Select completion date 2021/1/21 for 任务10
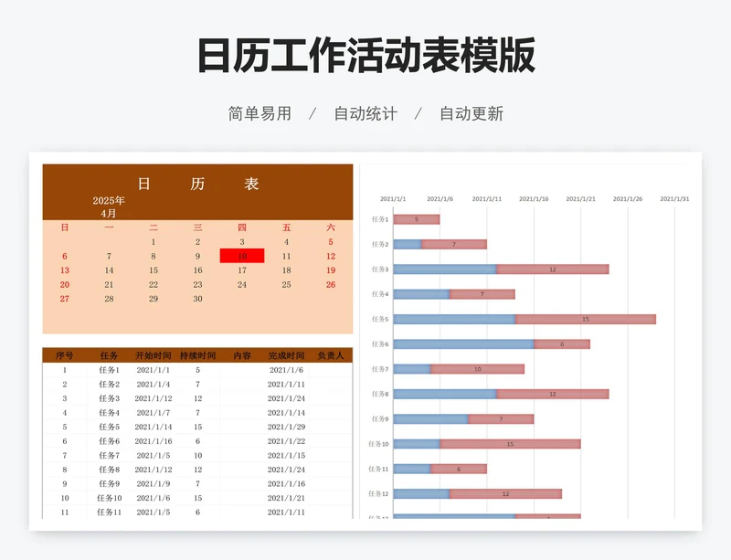Image resolution: width=731 pixels, height=560 pixels. [286, 498]
